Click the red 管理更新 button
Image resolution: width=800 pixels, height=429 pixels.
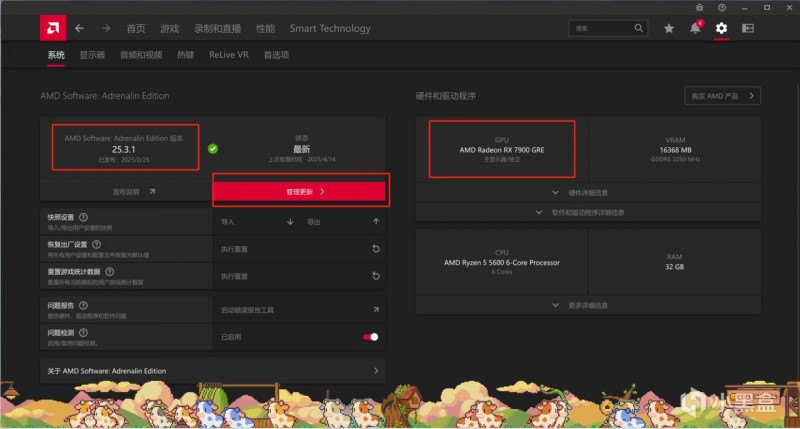click(300, 192)
